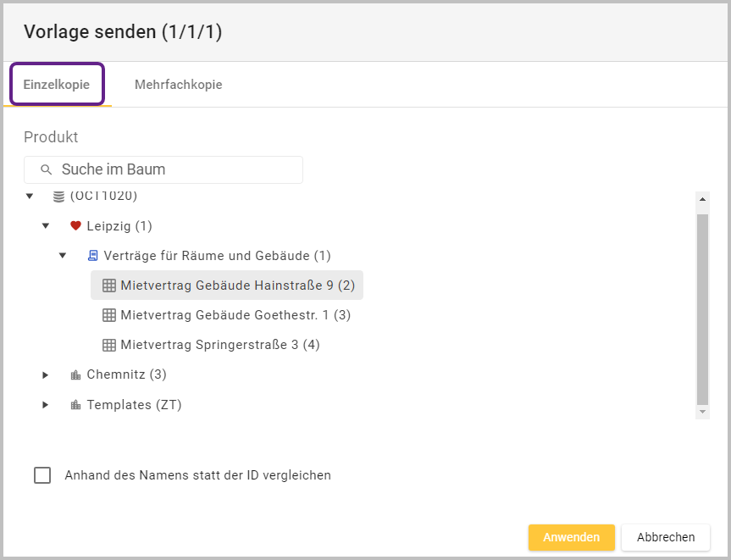Enable compare by name instead of ID checkbox

coord(42,475)
